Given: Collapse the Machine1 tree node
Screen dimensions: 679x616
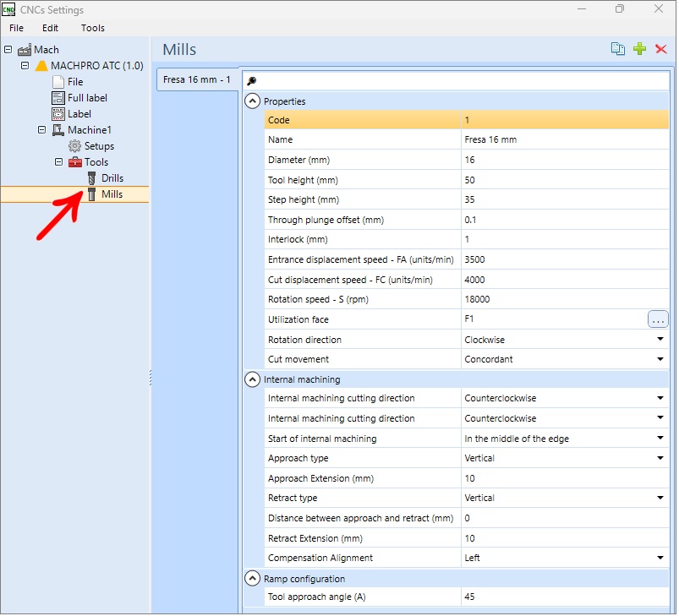Looking at the screenshot, I should click(41, 130).
